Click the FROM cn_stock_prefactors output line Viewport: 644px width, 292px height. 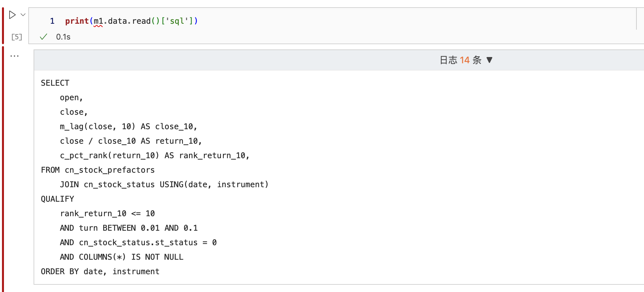(97, 170)
